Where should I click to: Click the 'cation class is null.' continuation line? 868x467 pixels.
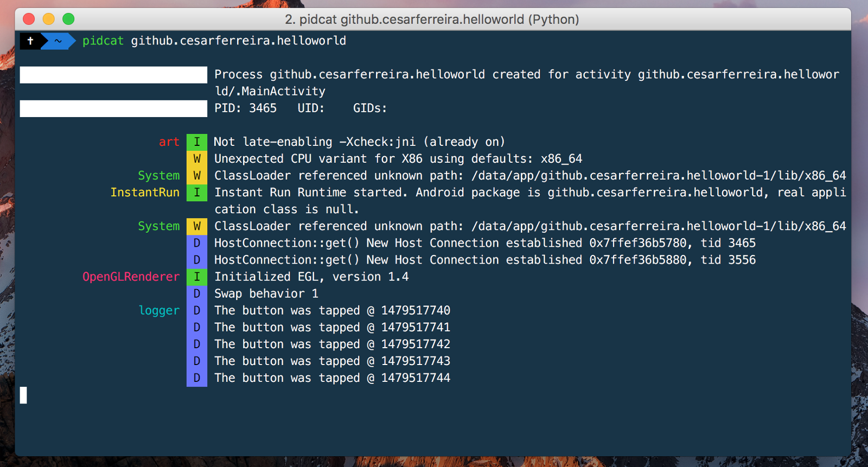point(287,209)
